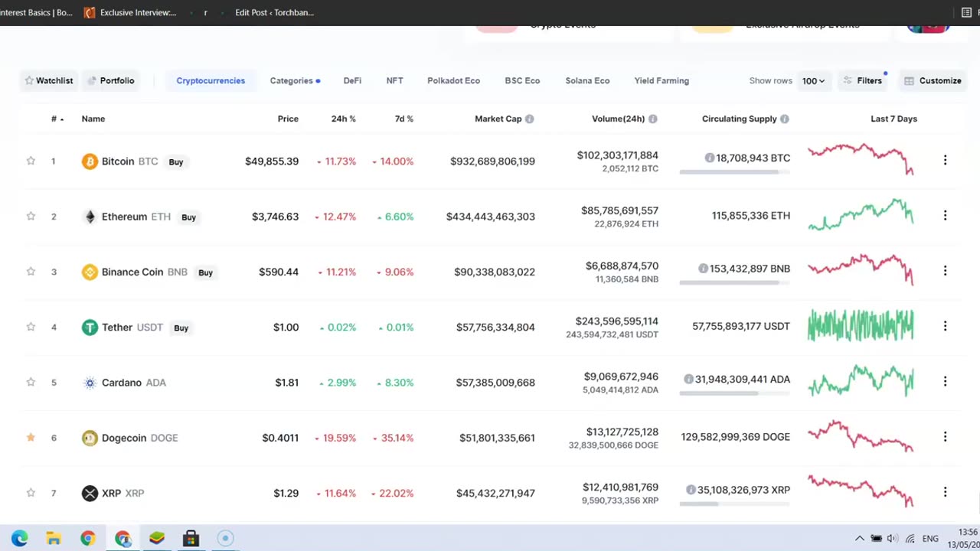The image size is (980, 551).
Task: Open the Solana Eco tab
Action: point(587,80)
